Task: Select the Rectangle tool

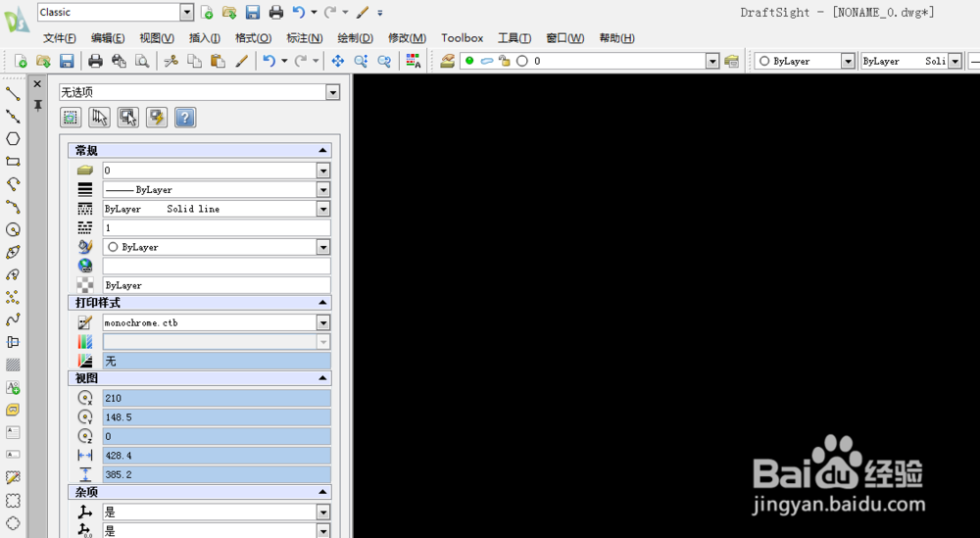Action: coord(13,162)
